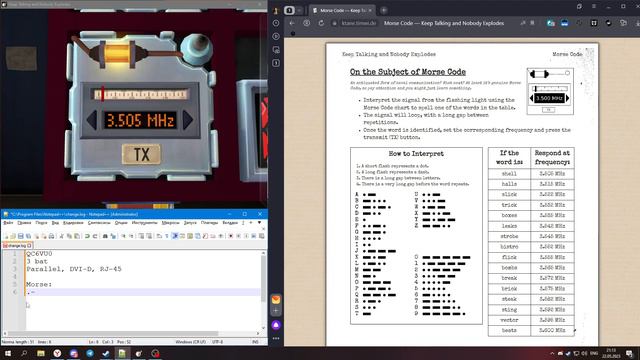This screenshot has width=640, height=360.
Task: Click the Save icon in Notepad++ toolbar
Action: [20, 236]
